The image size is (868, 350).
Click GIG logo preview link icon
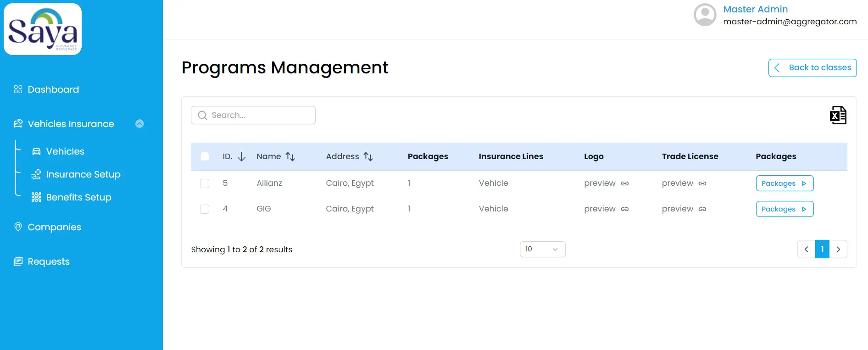pos(625,209)
